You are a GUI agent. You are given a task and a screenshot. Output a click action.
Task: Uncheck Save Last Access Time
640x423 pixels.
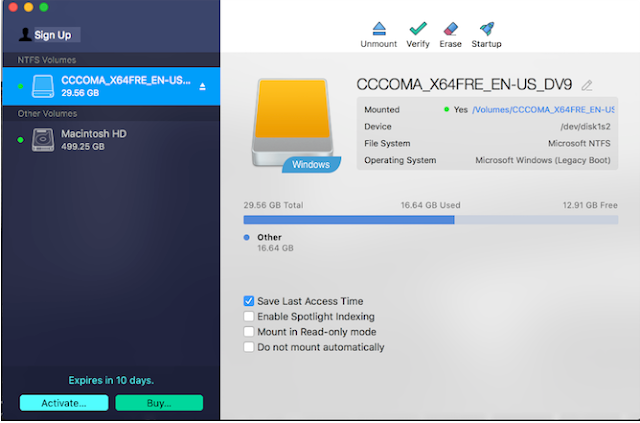click(x=249, y=301)
